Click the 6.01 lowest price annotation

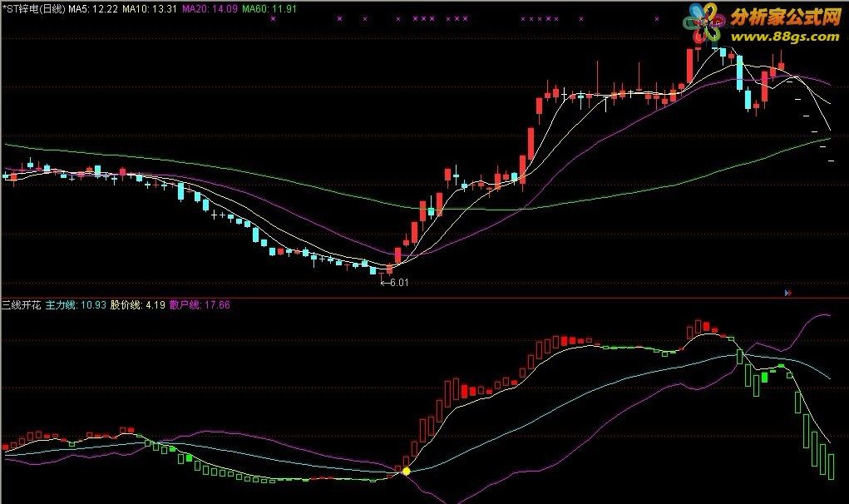[395, 283]
